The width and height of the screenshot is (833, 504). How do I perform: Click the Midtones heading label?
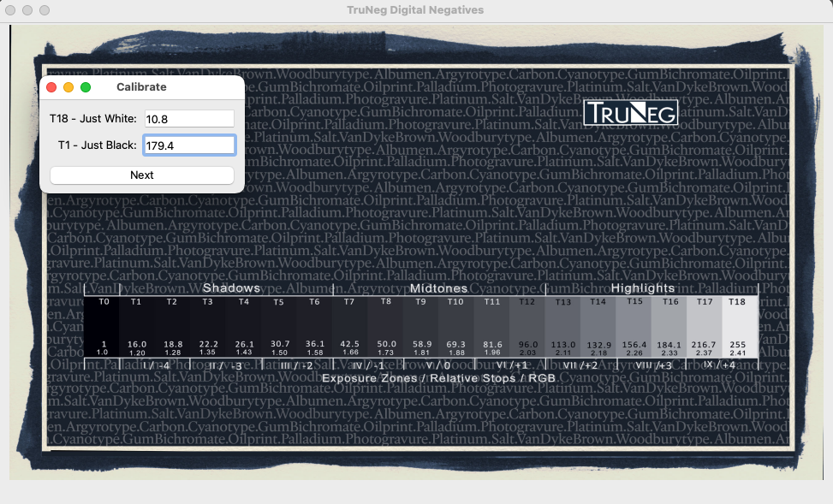click(439, 288)
